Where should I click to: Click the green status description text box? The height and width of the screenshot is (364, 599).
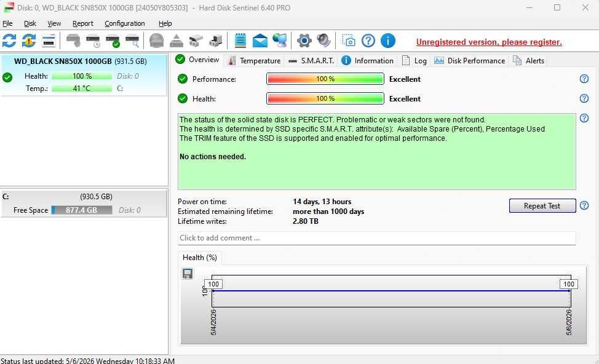click(x=376, y=151)
